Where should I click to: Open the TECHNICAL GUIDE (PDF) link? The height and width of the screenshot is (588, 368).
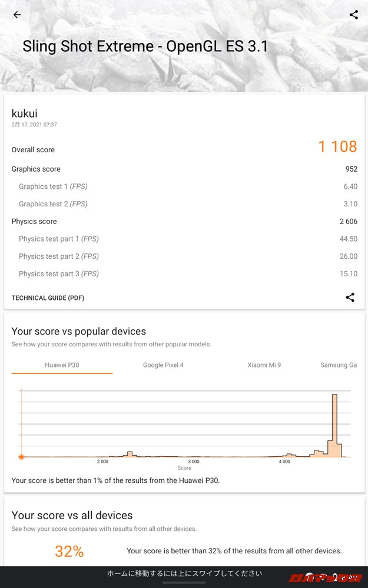coord(48,298)
